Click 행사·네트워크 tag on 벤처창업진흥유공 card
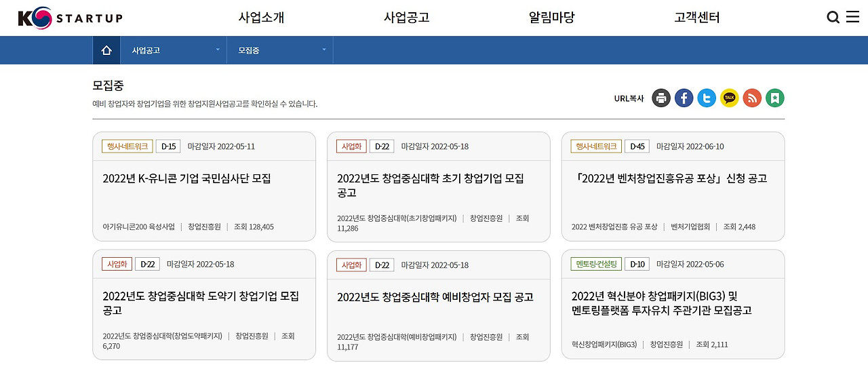 [596, 146]
